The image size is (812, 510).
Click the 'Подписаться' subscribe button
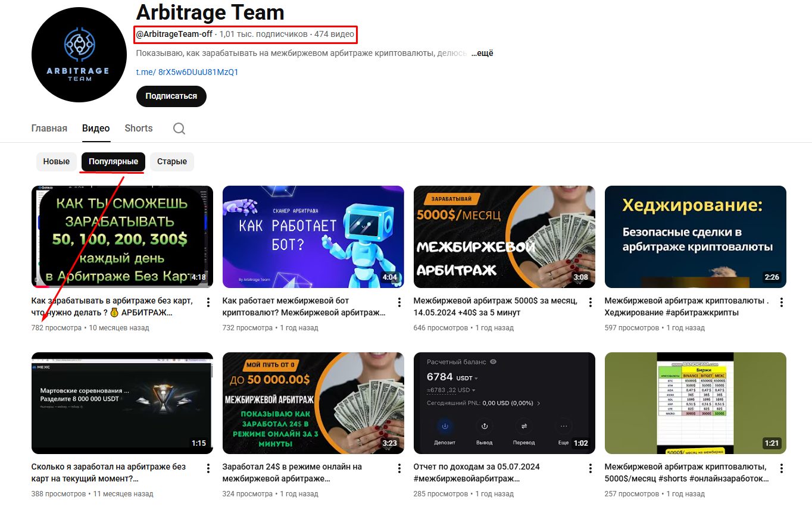(171, 96)
